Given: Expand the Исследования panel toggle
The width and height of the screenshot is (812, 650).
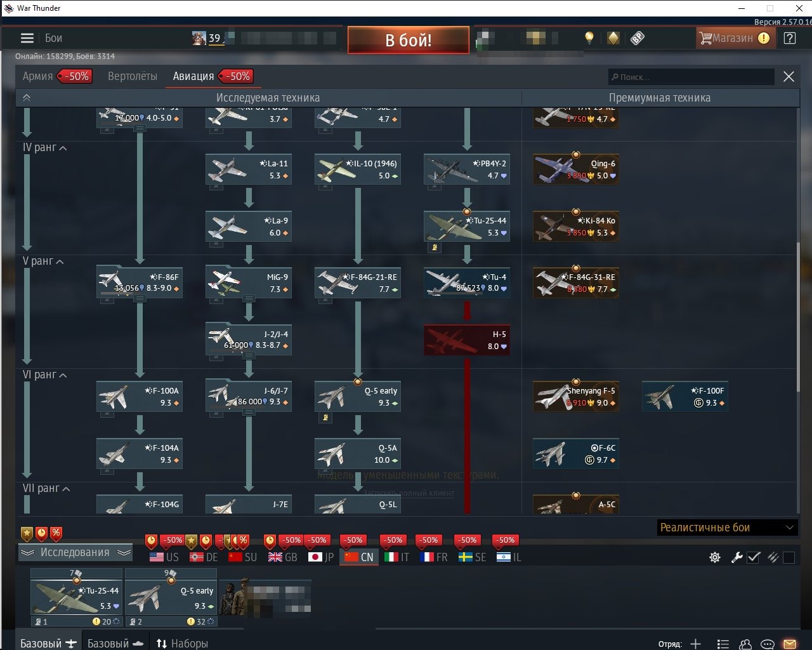Looking at the screenshot, I should coord(75,552).
